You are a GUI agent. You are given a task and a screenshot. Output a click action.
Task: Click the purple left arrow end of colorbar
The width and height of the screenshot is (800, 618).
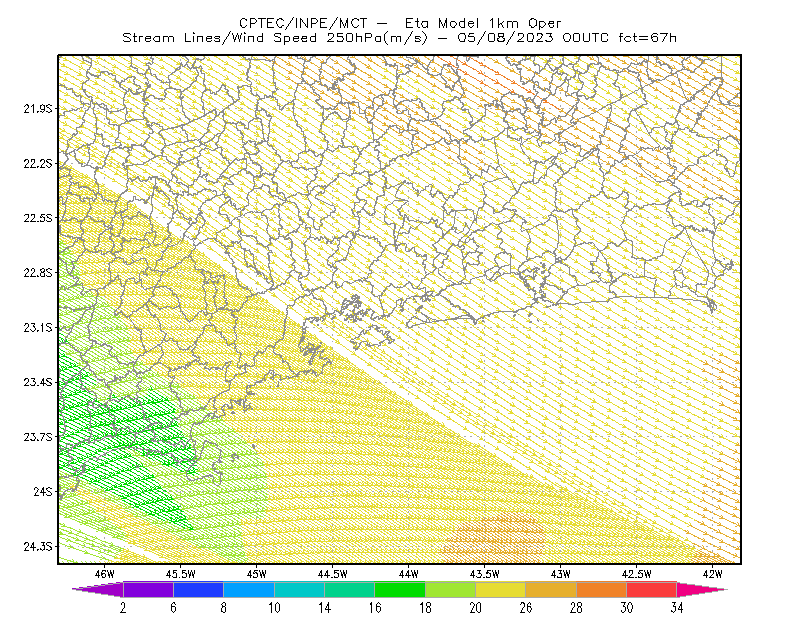click(98, 589)
